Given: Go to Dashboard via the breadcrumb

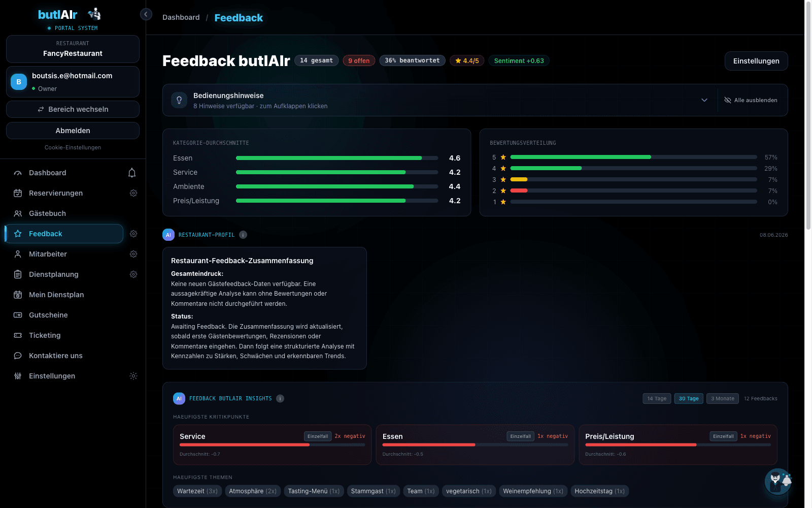Looking at the screenshot, I should click(181, 17).
